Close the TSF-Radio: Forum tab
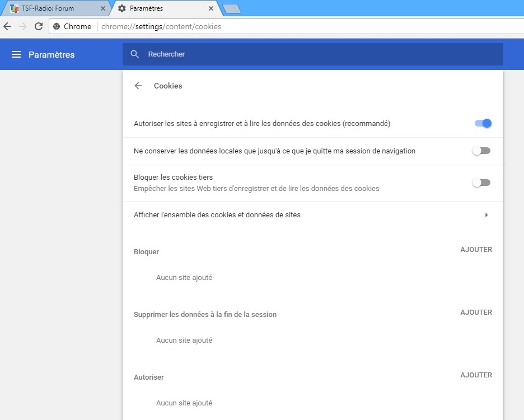This screenshot has width=524, height=420. coord(102,8)
